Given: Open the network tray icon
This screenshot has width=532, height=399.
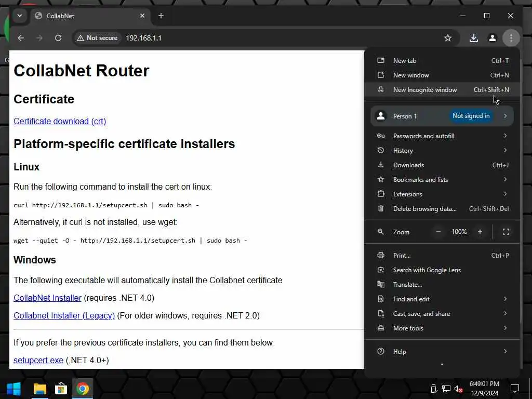Looking at the screenshot, I should (446, 389).
